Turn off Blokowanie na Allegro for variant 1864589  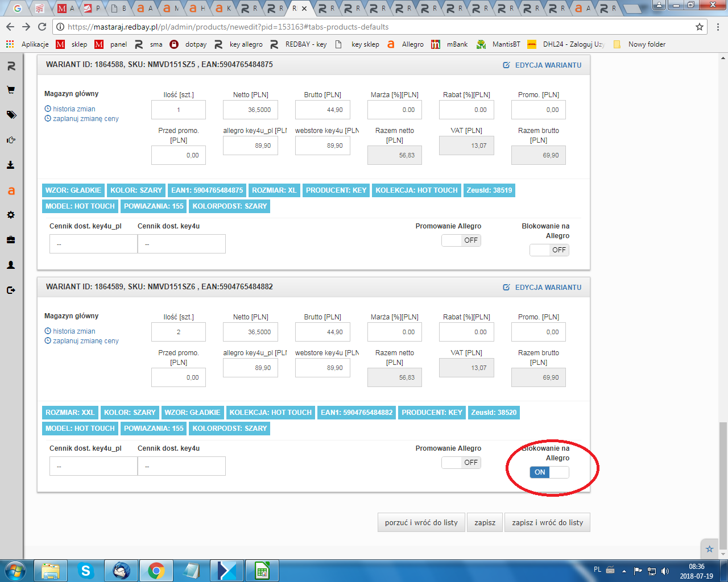pyautogui.click(x=549, y=472)
